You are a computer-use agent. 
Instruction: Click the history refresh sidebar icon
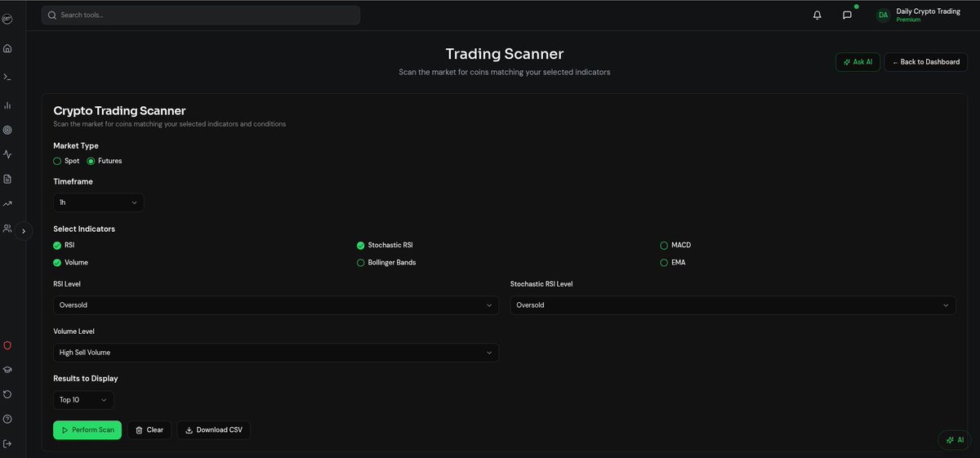[x=7, y=394]
